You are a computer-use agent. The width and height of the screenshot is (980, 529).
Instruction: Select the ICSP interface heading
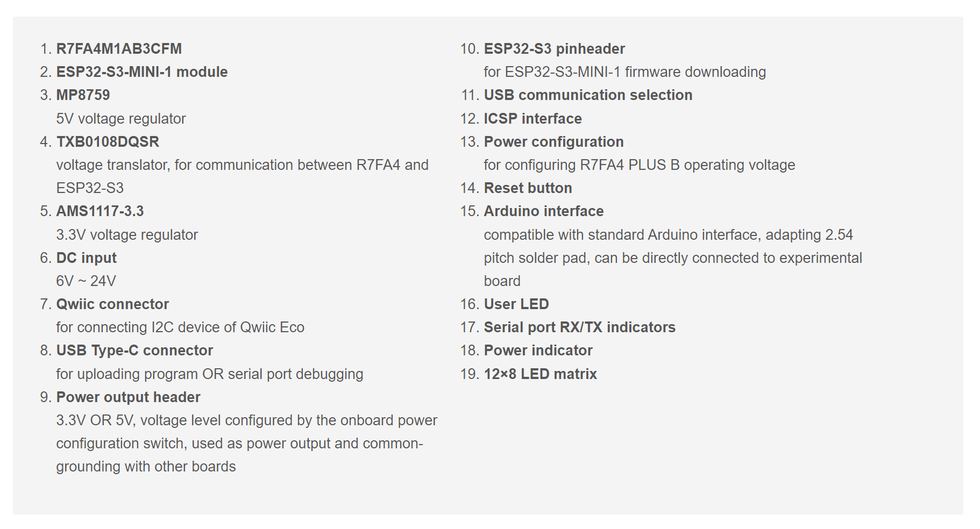click(x=532, y=119)
